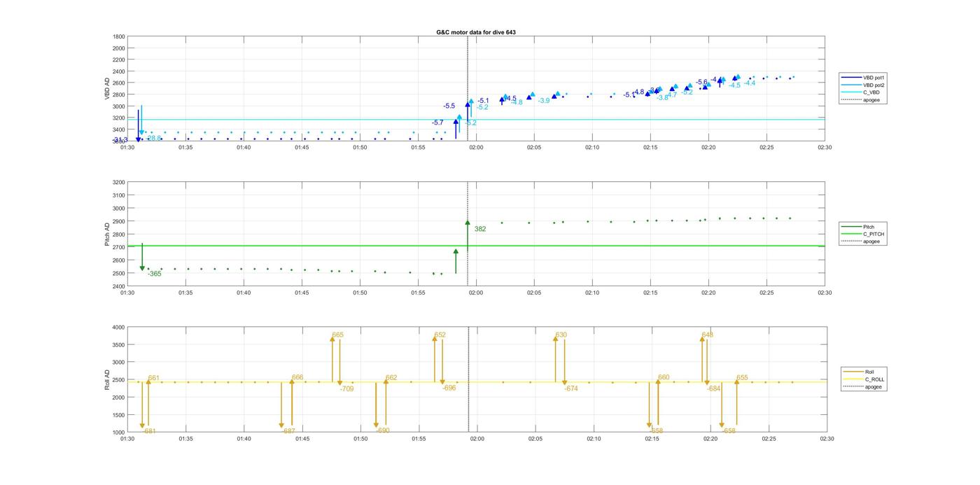This screenshot has width=980, height=485.
Task: Click the 'Roll AD' y-axis label
Action: tap(108, 379)
